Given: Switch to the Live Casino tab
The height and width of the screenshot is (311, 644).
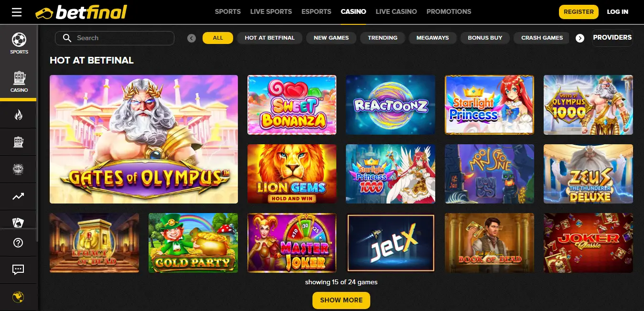Looking at the screenshot, I should (x=396, y=11).
